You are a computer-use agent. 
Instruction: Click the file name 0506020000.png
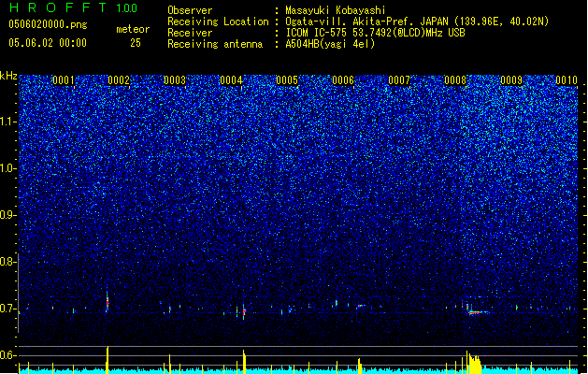click(48, 24)
